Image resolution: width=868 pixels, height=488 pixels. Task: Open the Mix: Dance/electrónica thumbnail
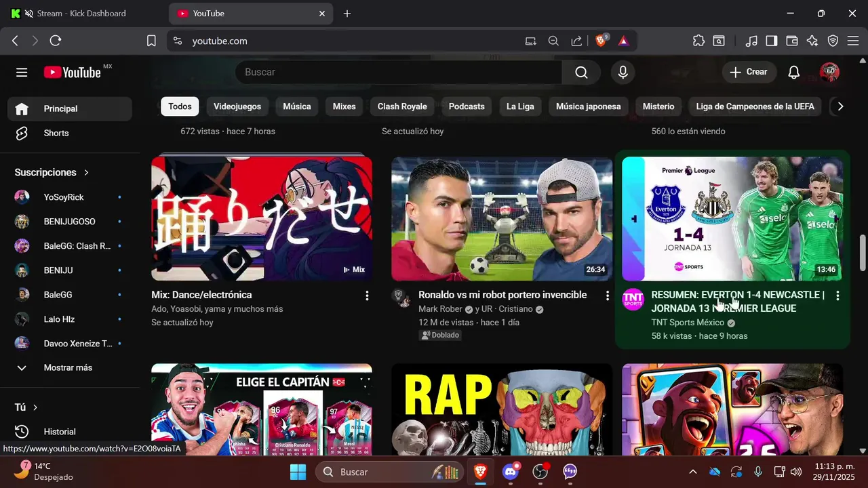pyautogui.click(x=262, y=218)
